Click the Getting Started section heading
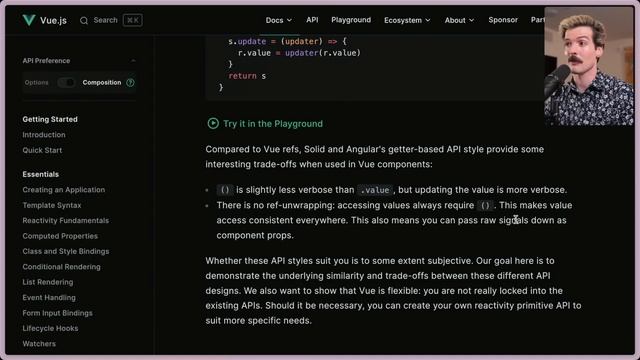 (50, 119)
